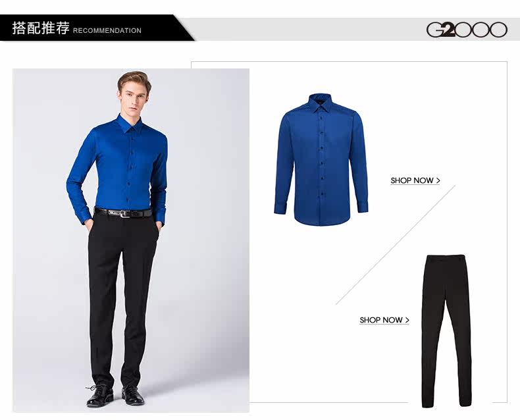Click the collar of the product shirt image
This screenshot has height=420, width=520.
coord(321,102)
